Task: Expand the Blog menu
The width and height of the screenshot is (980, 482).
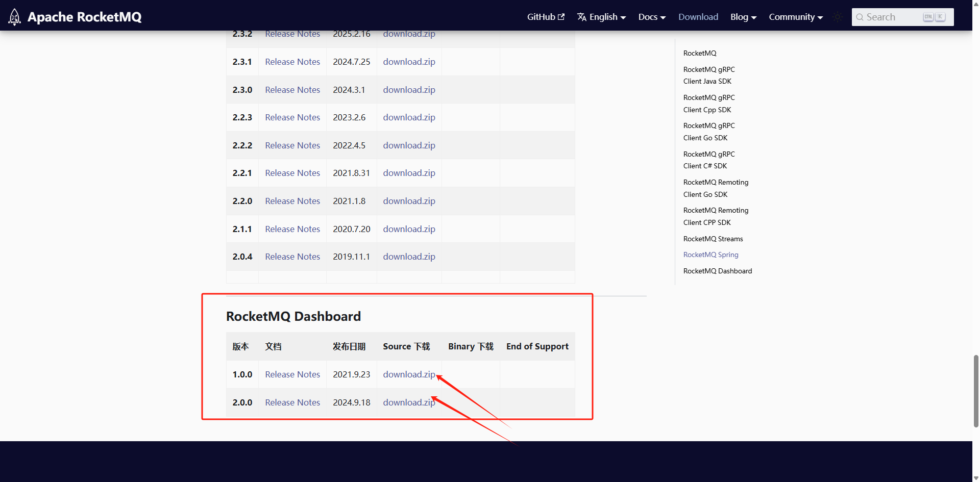Action: (x=743, y=17)
